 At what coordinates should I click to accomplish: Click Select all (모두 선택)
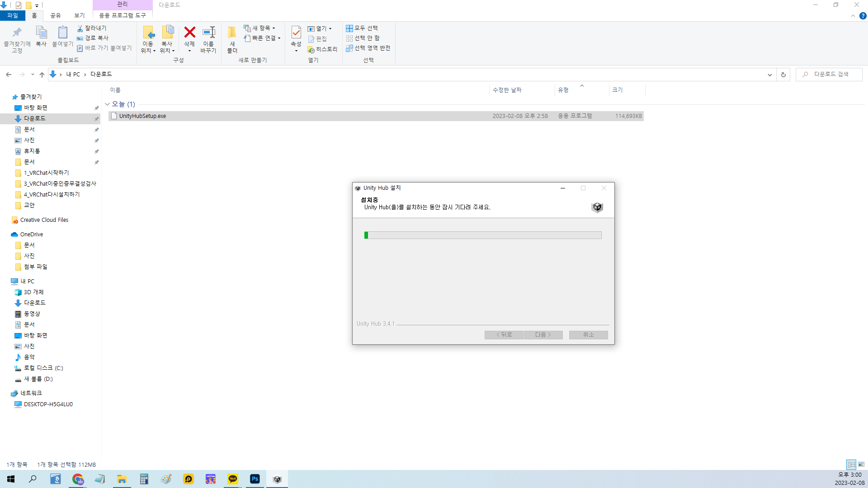click(x=362, y=28)
